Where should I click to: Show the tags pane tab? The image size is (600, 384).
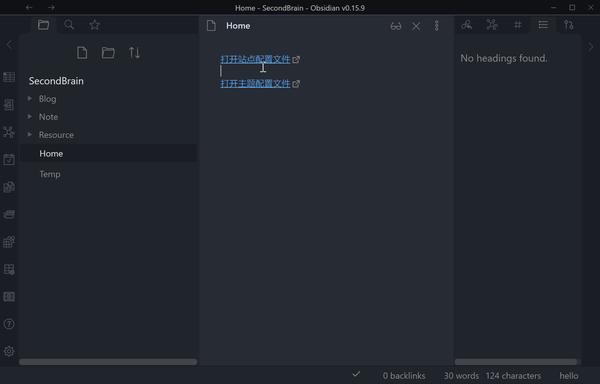tap(518, 25)
